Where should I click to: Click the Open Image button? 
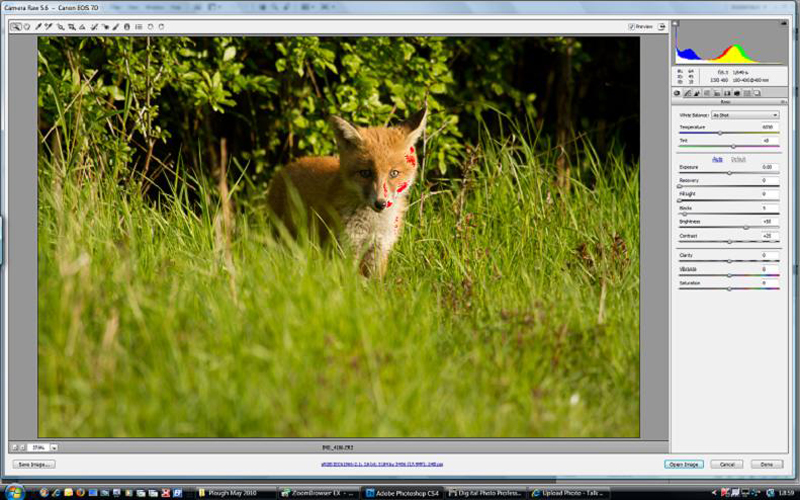[683, 464]
